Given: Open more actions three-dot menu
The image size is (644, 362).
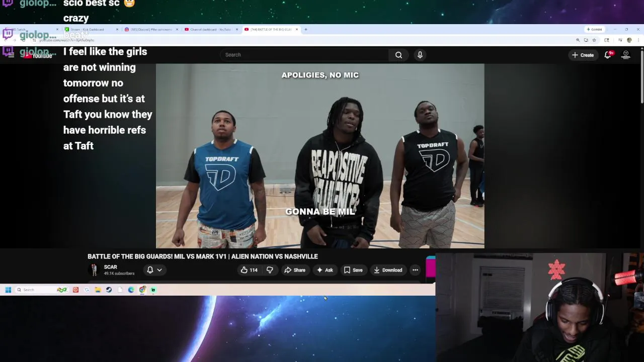Looking at the screenshot, I should point(415,270).
